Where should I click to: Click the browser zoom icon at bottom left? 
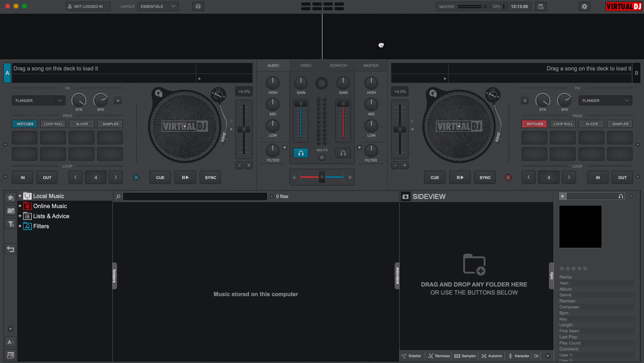point(11,355)
